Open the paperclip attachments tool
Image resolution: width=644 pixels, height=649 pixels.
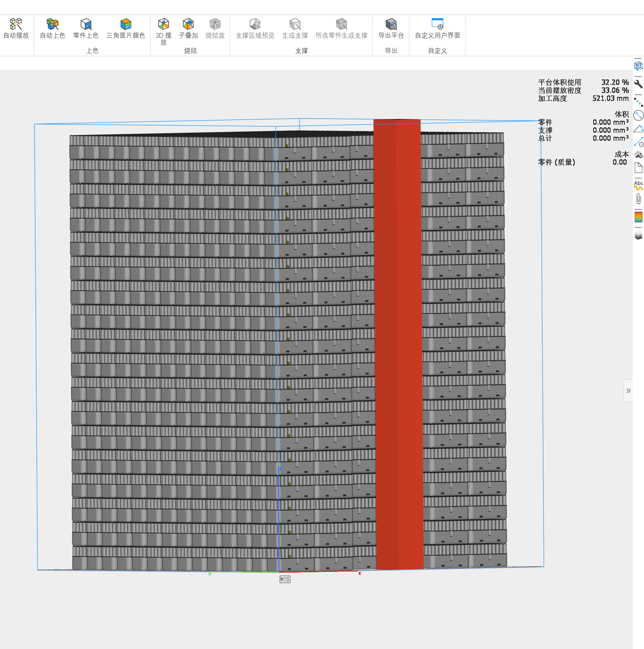[x=638, y=199]
